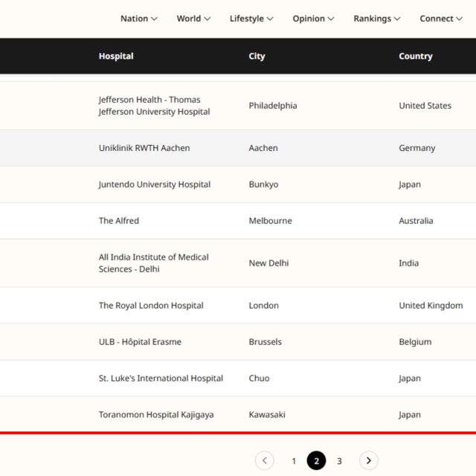
Task: Click the current page 2 indicator
Action: [316, 461]
